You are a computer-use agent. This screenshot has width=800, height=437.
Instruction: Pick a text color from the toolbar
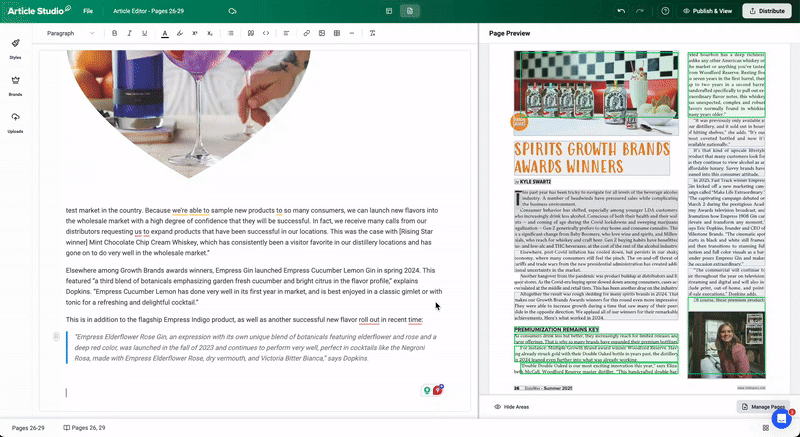164,33
